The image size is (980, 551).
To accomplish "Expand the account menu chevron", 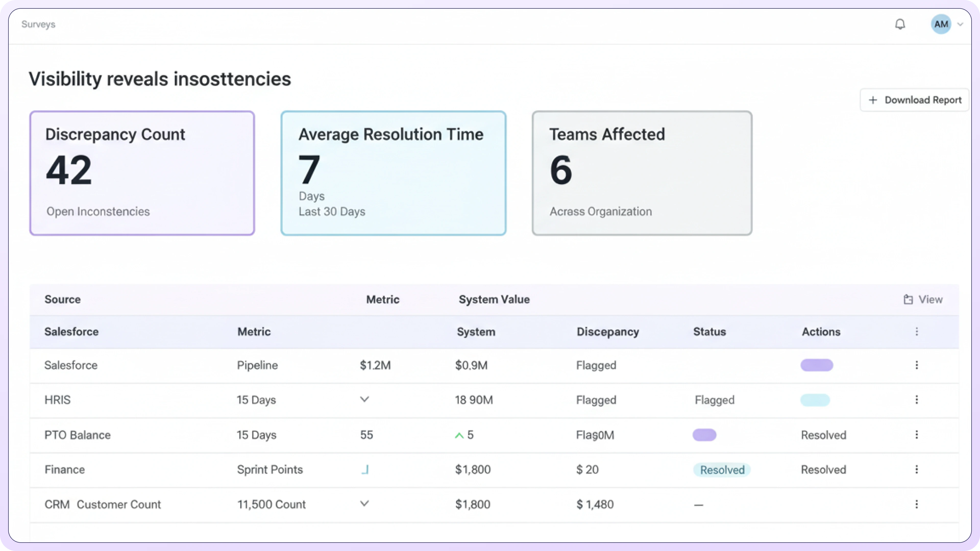I will [960, 24].
